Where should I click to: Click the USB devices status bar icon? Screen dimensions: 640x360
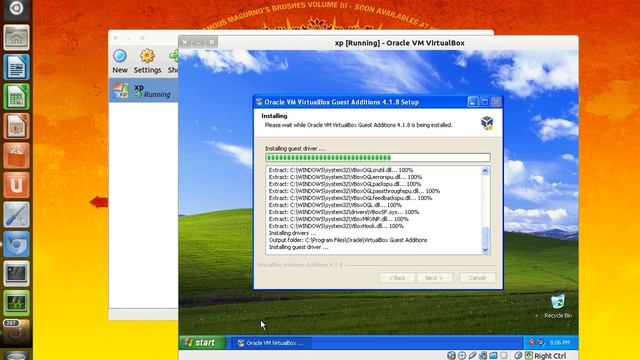coord(472,356)
